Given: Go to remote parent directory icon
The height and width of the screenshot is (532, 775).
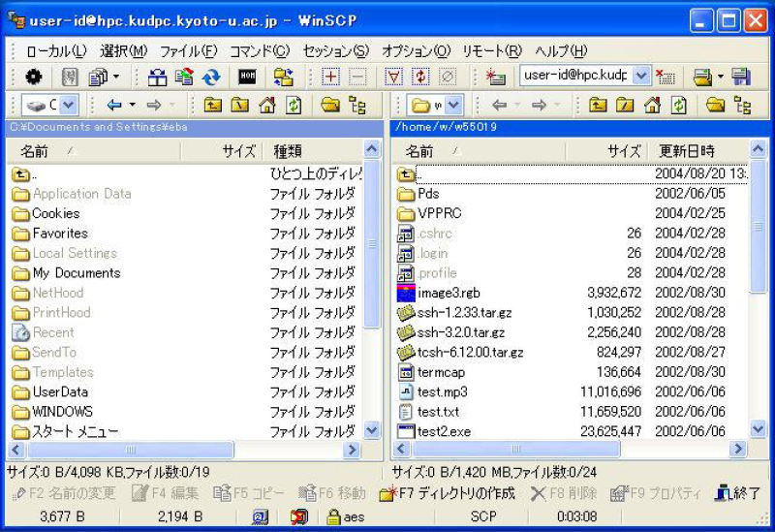Looking at the screenshot, I should pyautogui.click(x=598, y=105).
